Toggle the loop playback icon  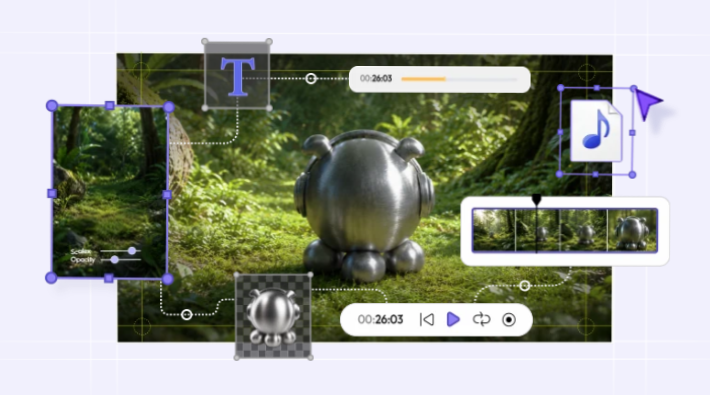[x=481, y=319]
